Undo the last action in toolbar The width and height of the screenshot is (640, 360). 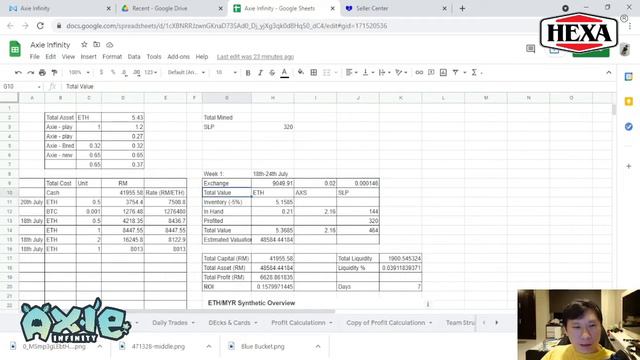click(18, 73)
